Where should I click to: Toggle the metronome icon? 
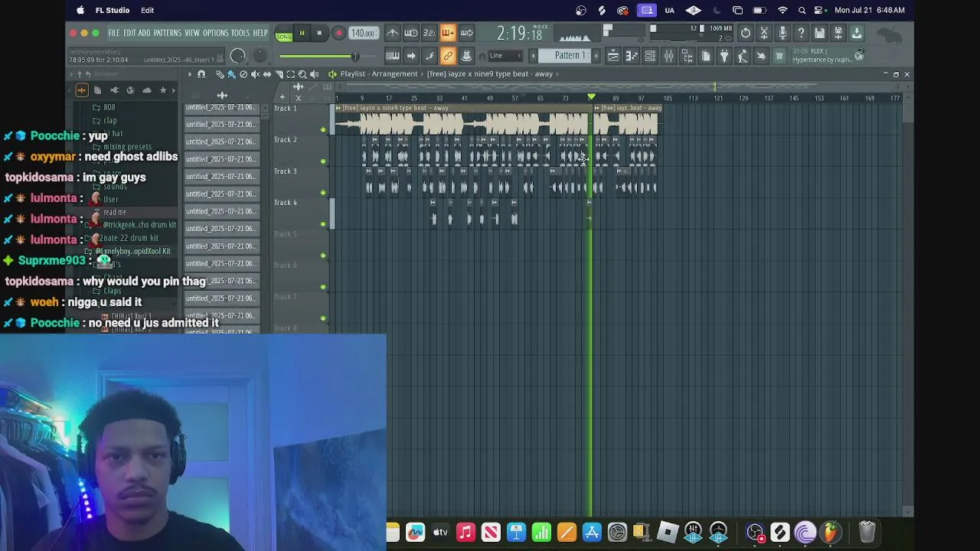tap(392, 33)
